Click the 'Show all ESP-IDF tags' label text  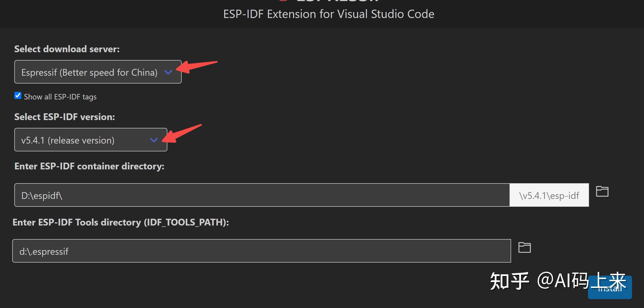[60, 97]
